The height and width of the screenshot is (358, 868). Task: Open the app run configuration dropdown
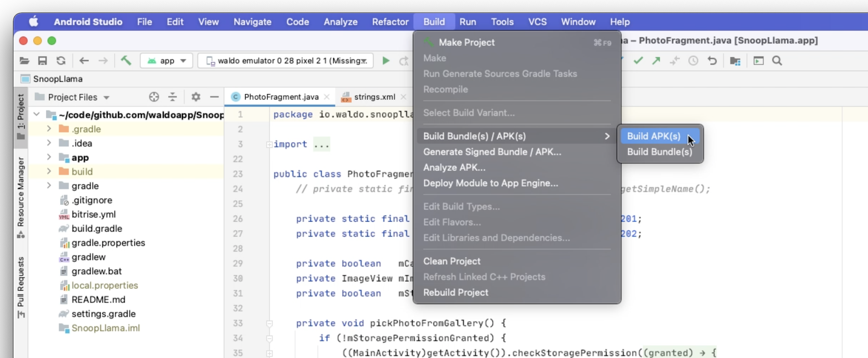pyautogui.click(x=166, y=61)
